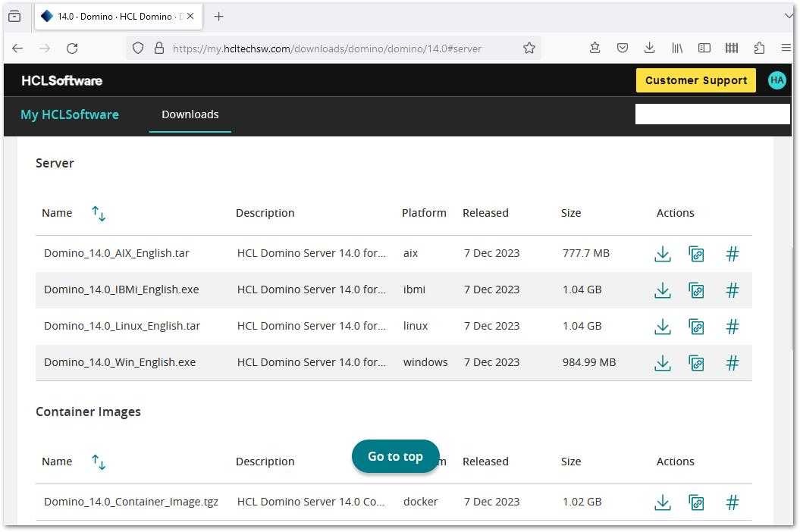Click the Go to top button
Screen dimensions: 800x532
[395, 456]
